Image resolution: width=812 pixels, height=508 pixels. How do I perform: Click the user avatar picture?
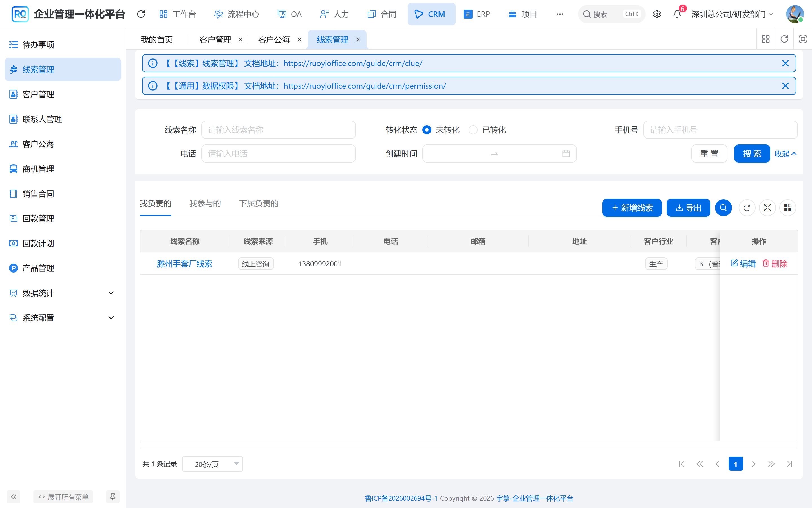795,14
